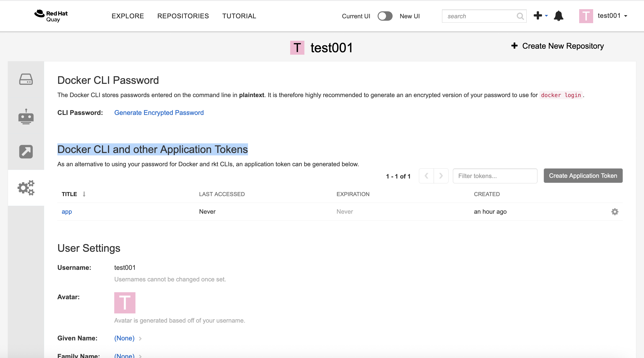
Task: Open the TUTORIAL menu item
Action: pyautogui.click(x=239, y=16)
